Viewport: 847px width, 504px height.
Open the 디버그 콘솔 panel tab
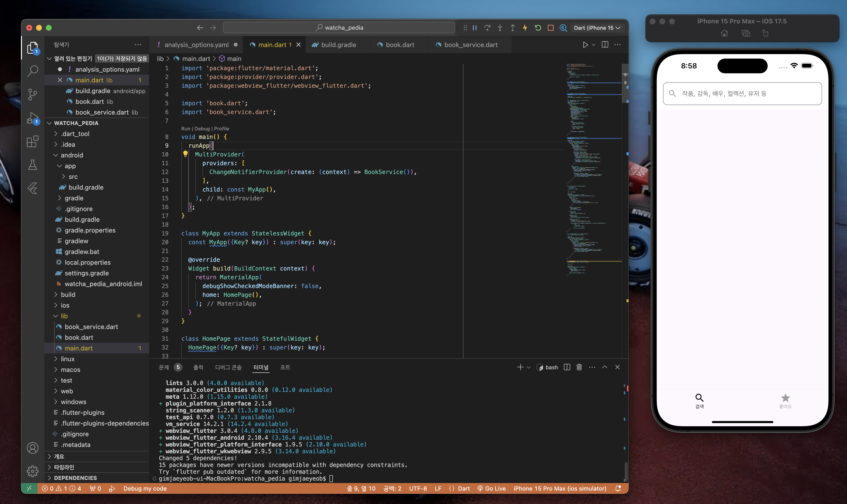click(x=228, y=367)
